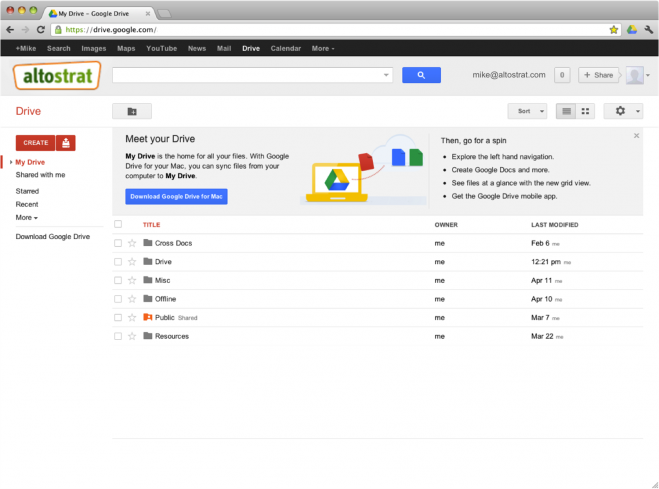Check the Misc row checkbox
Viewport: 659px width, 489px height.
coord(118,280)
